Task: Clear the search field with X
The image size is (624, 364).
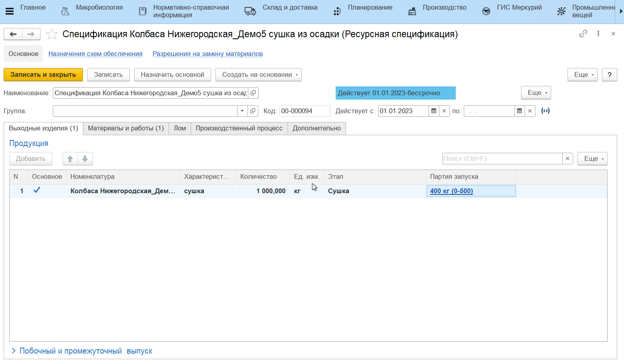Action: point(567,159)
